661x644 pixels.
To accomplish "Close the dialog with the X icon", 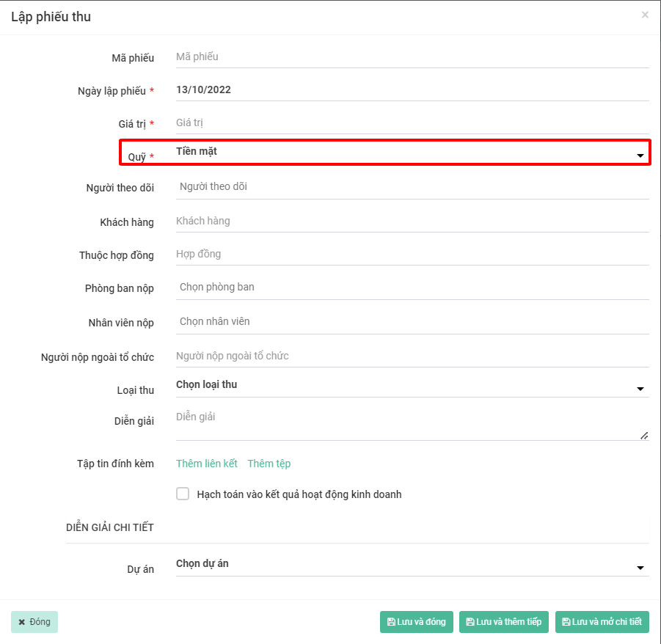I will click(x=645, y=15).
